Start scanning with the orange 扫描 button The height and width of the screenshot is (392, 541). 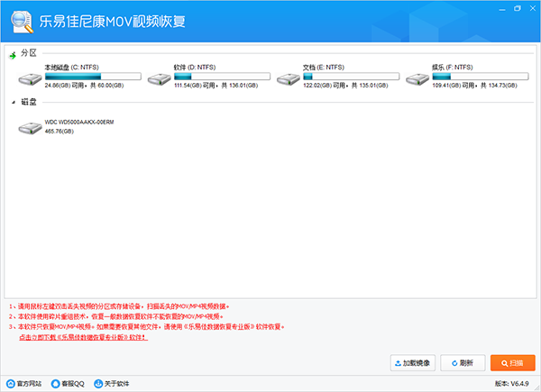(x=512, y=362)
